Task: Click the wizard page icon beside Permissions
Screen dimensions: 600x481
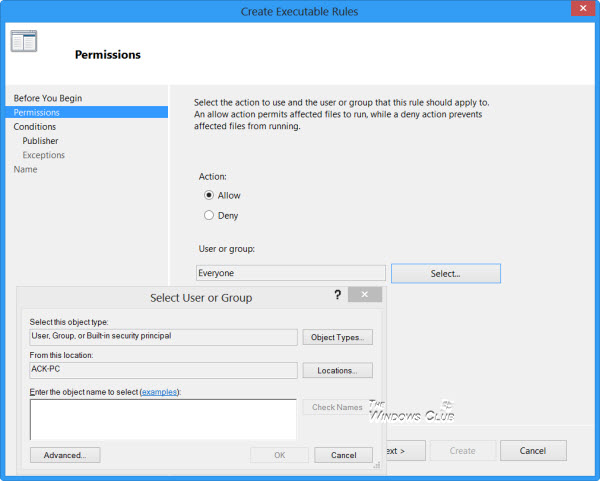Action: [24, 41]
